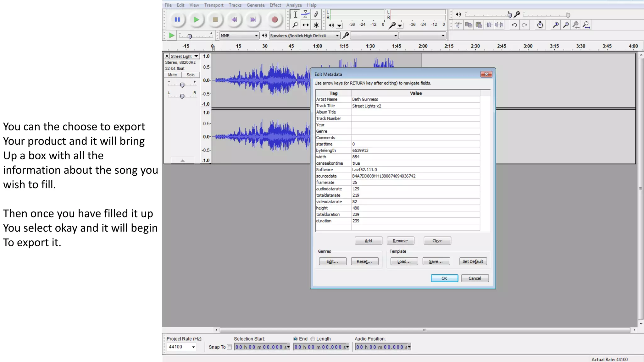Click the green Play button
This screenshot has height=362, width=644.
(196, 19)
